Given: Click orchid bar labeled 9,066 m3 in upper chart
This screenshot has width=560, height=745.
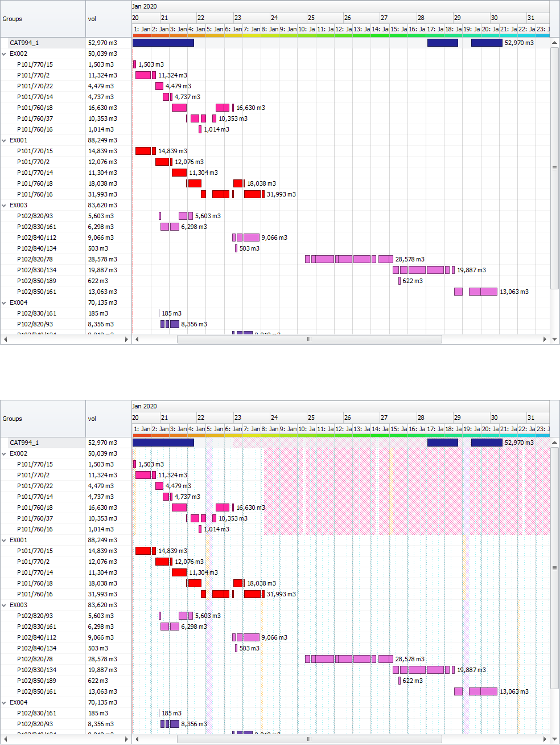Looking at the screenshot, I should tap(251, 238).
